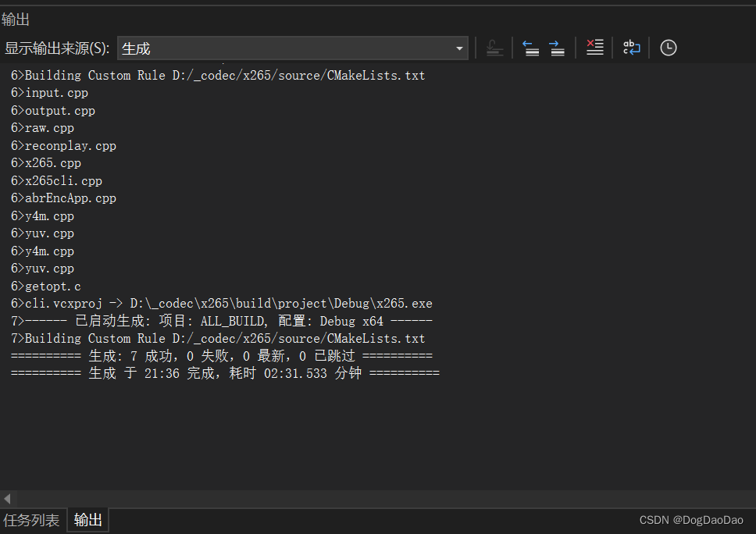This screenshot has width=756, height=534.
Task: Click the clock timestamp icon on the toolbar
Action: point(668,48)
